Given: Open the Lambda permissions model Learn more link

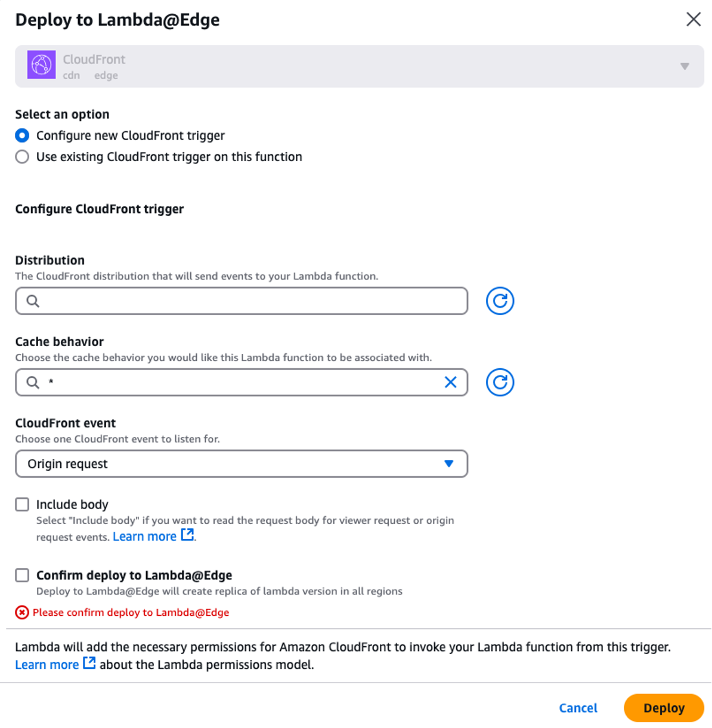Looking at the screenshot, I should click(47, 664).
